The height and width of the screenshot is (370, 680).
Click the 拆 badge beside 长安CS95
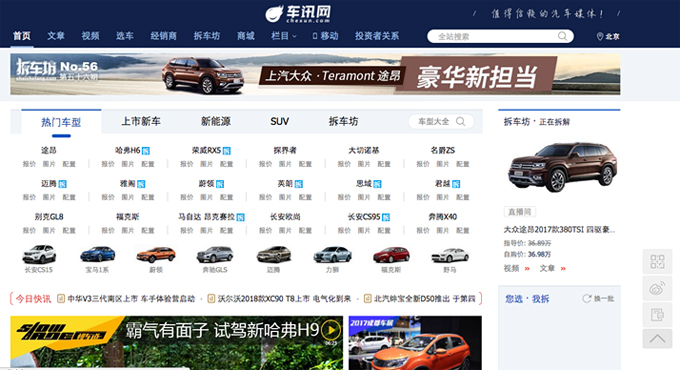[x=386, y=217]
